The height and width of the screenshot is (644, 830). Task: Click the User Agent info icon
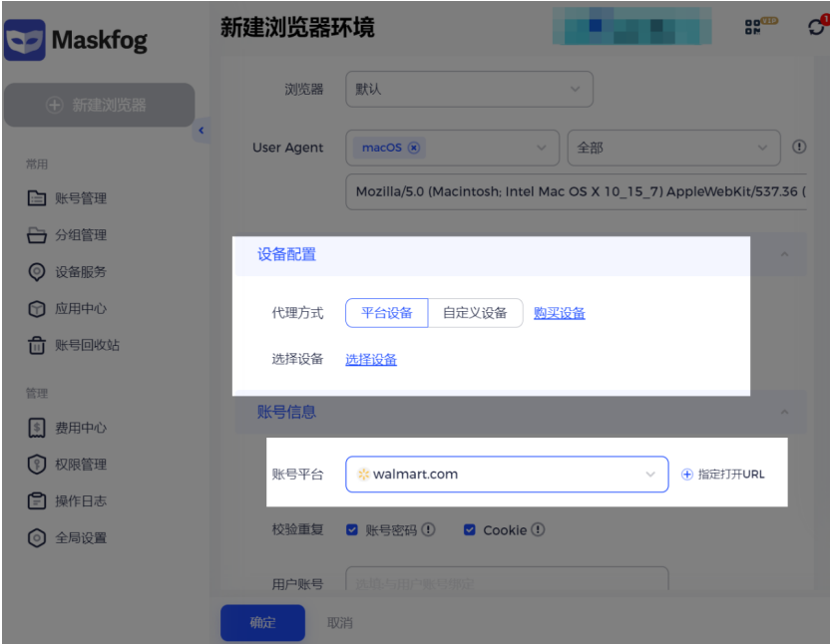point(799,147)
